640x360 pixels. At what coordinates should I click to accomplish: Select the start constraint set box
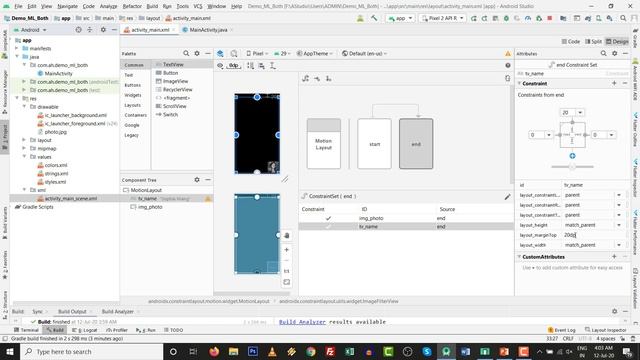point(374,144)
